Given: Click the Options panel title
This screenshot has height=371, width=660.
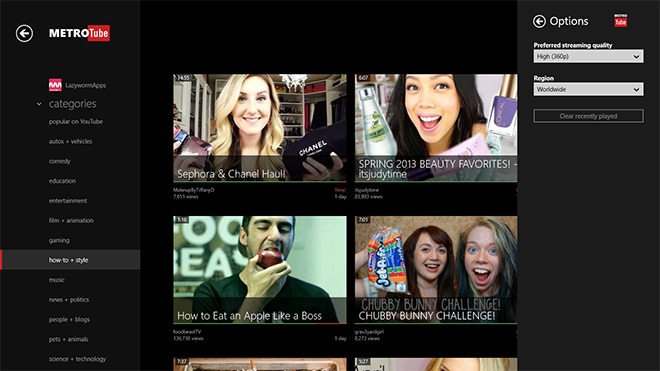Looking at the screenshot, I should (x=569, y=21).
